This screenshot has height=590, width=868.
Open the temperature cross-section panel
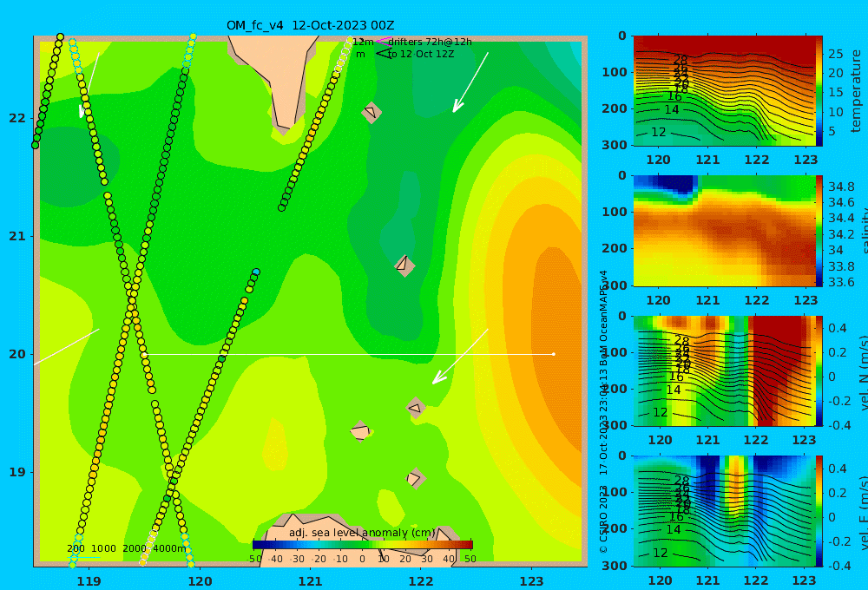(724, 91)
